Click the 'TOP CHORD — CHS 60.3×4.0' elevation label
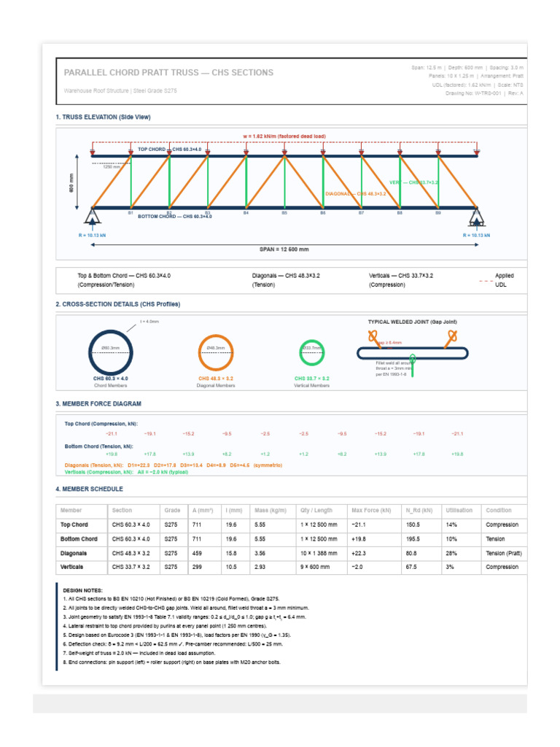This screenshot has width=560, height=747. 169,149
